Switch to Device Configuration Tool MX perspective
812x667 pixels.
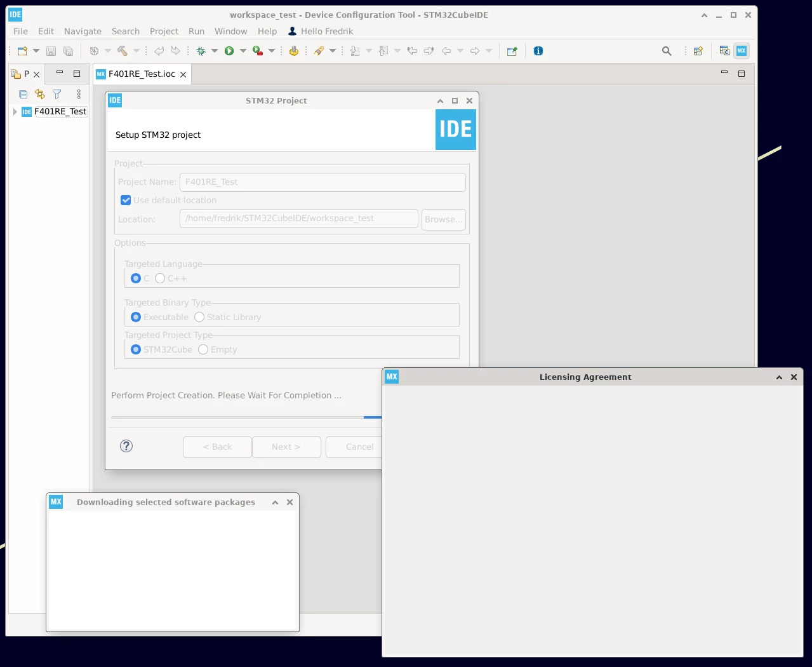(742, 51)
